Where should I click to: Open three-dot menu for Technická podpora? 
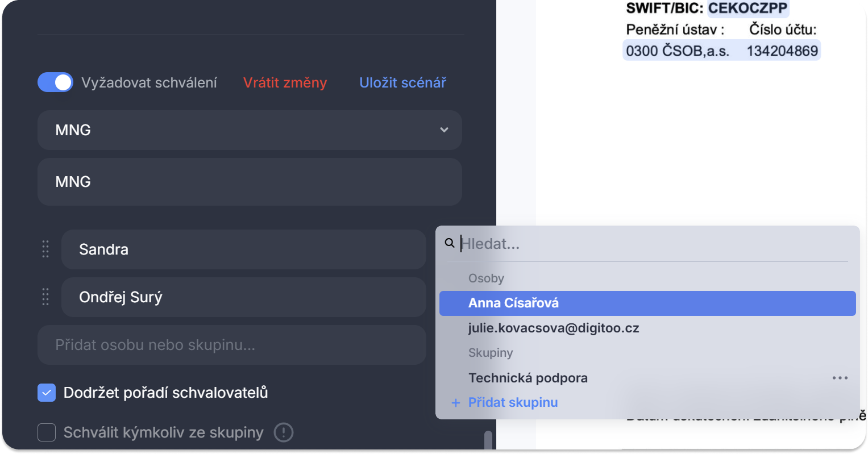(x=840, y=378)
